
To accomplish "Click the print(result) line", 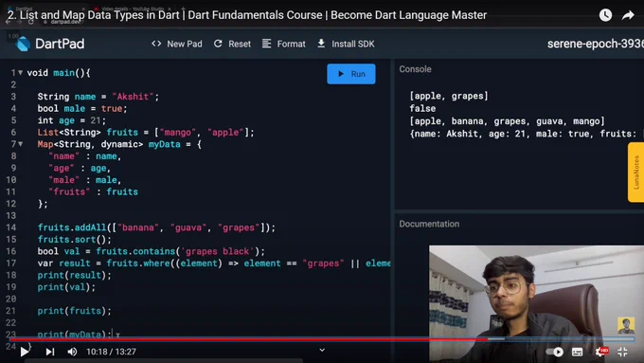I will 74,275.
